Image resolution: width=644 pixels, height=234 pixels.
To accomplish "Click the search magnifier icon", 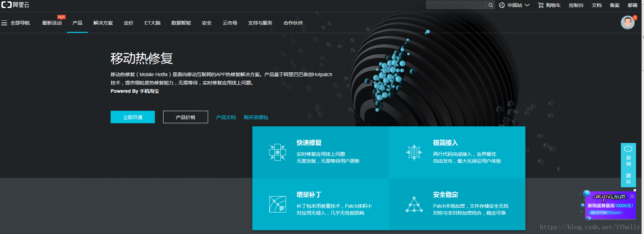I will [491, 5].
